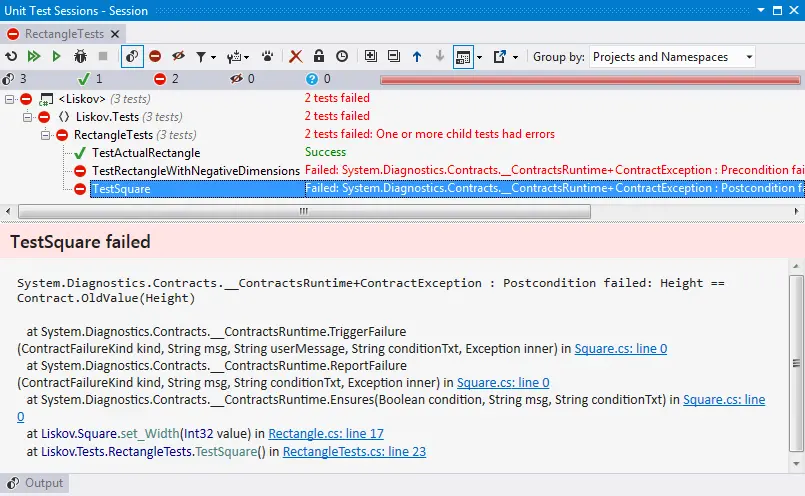Open the 'Square.cs: line 0' link after ReportFailure
This screenshot has width=805, height=496.
503,383
